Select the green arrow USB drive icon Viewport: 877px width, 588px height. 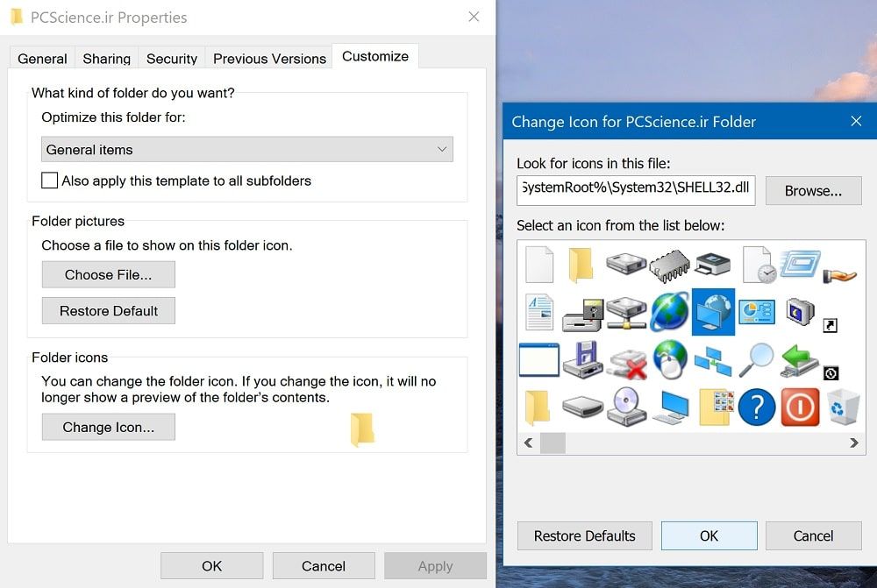[x=800, y=359]
